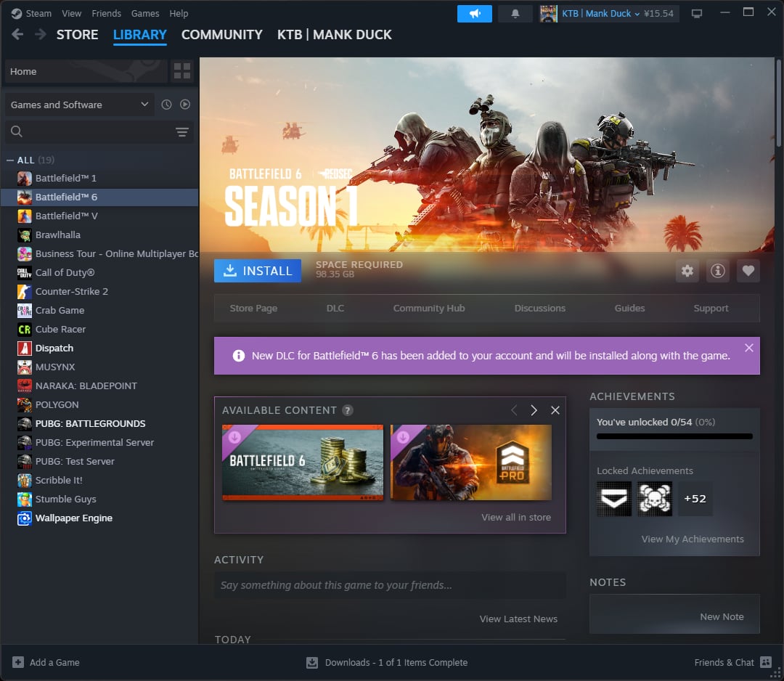Click the Friends & Chat icon
This screenshot has width=784, height=681.
tap(766, 662)
